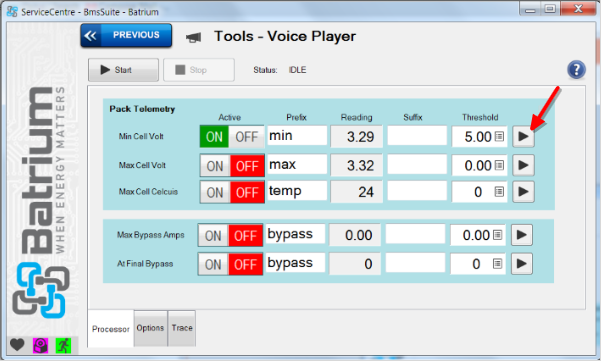Click the heart icon in bottom sidebar
The image size is (601, 361).
[17, 345]
